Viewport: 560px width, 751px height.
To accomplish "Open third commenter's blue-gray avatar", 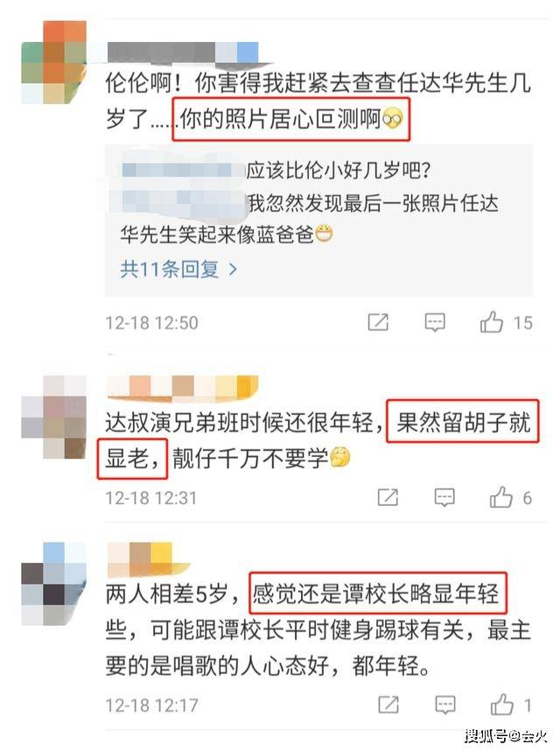I will [53, 583].
